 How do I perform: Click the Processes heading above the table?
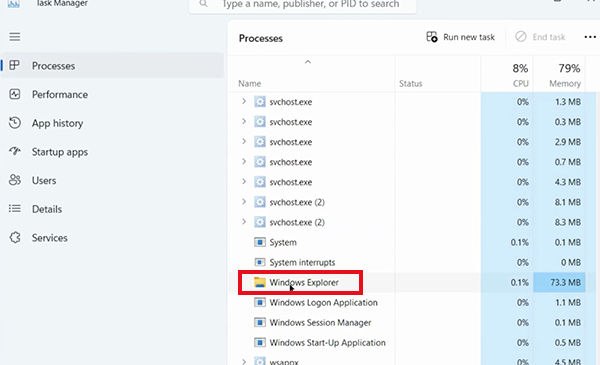pyautogui.click(x=261, y=38)
